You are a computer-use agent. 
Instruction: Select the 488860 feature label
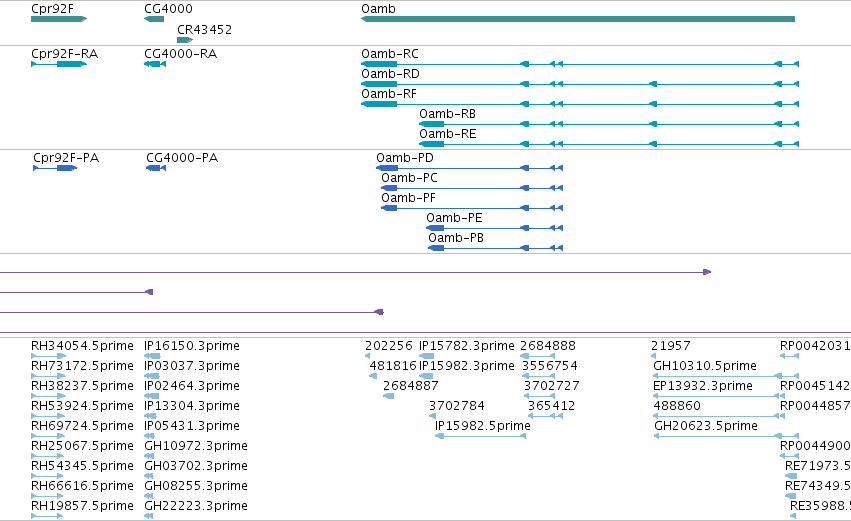coord(677,406)
